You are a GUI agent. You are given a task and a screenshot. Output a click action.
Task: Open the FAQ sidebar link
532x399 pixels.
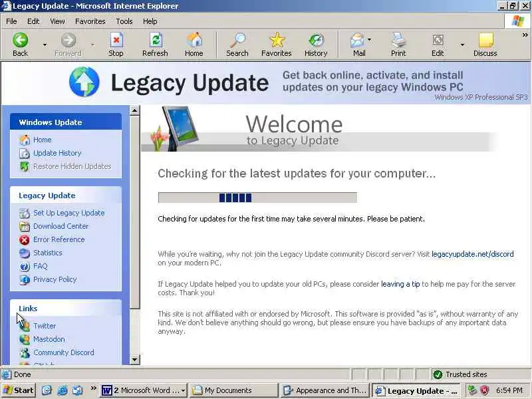pos(41,267)
